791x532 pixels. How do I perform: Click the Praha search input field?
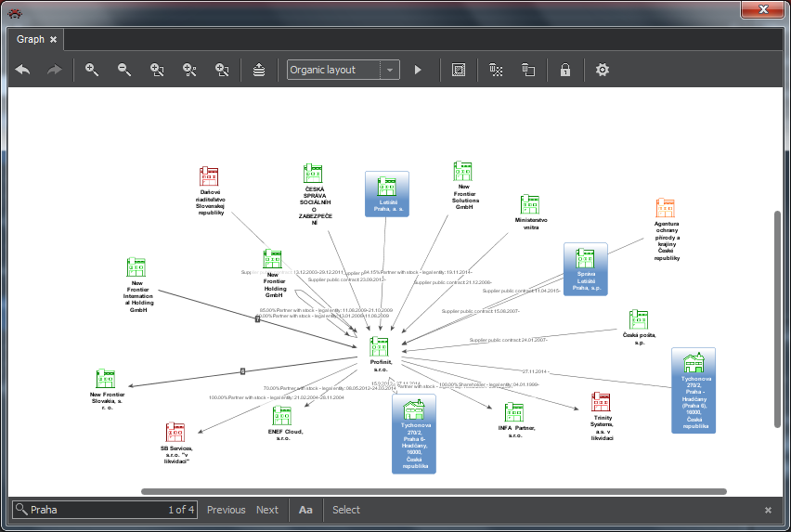(x=93, y=510)
